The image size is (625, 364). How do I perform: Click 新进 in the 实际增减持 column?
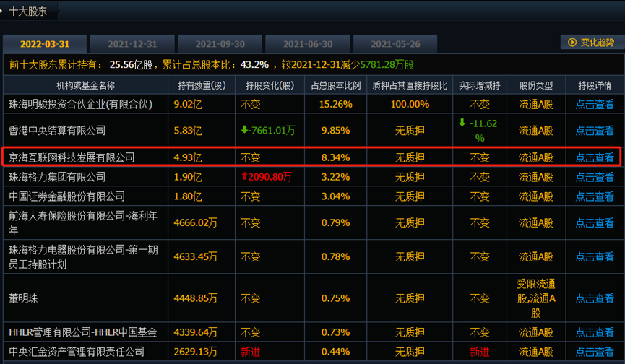[480, 352]
